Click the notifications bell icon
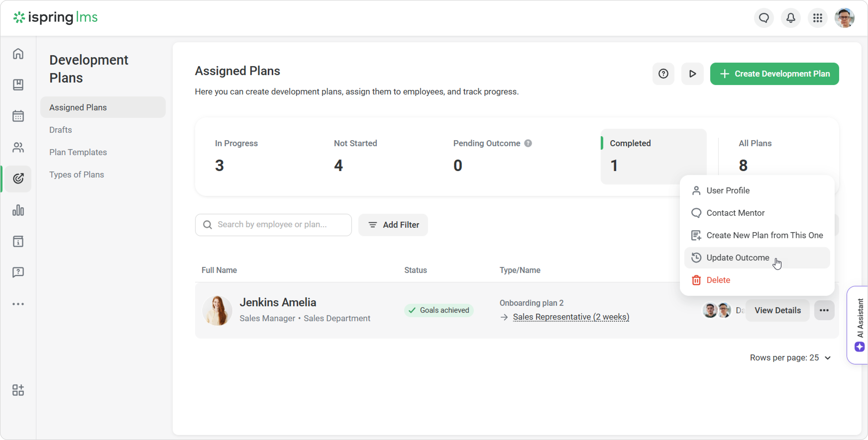 791,18
